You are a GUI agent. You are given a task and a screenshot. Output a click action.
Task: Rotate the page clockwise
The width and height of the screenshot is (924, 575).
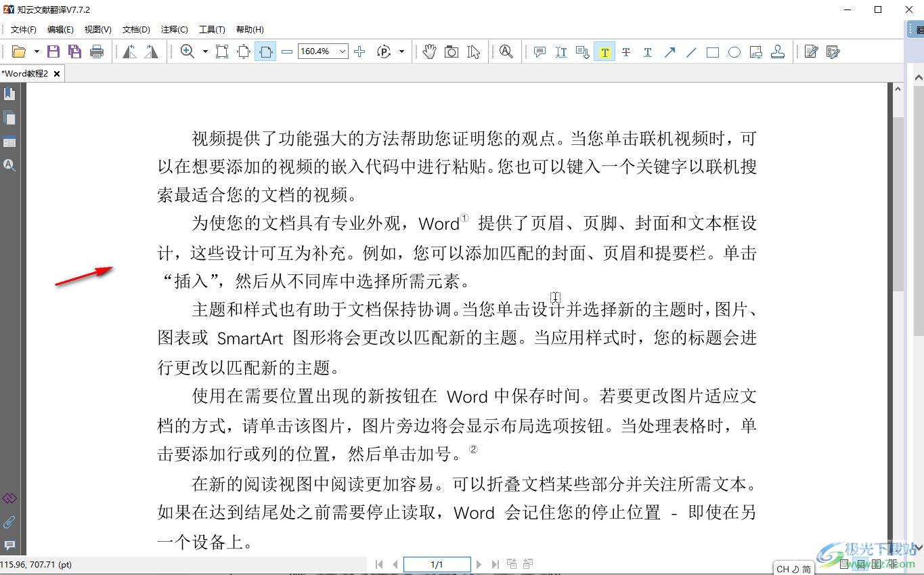151,51
